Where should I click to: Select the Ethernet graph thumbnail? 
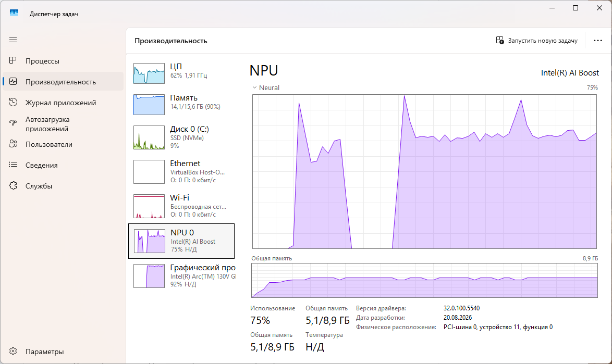click(x=149, y=171)
